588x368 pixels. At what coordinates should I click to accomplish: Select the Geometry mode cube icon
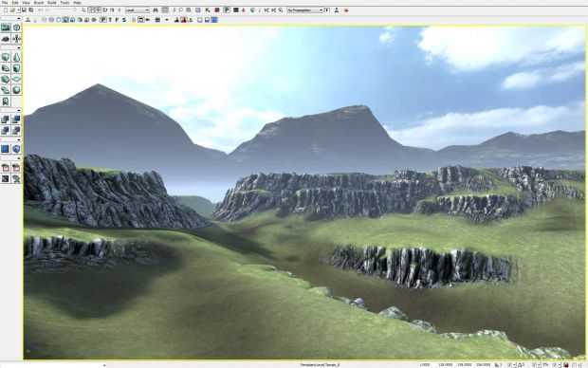pos(16,28)
